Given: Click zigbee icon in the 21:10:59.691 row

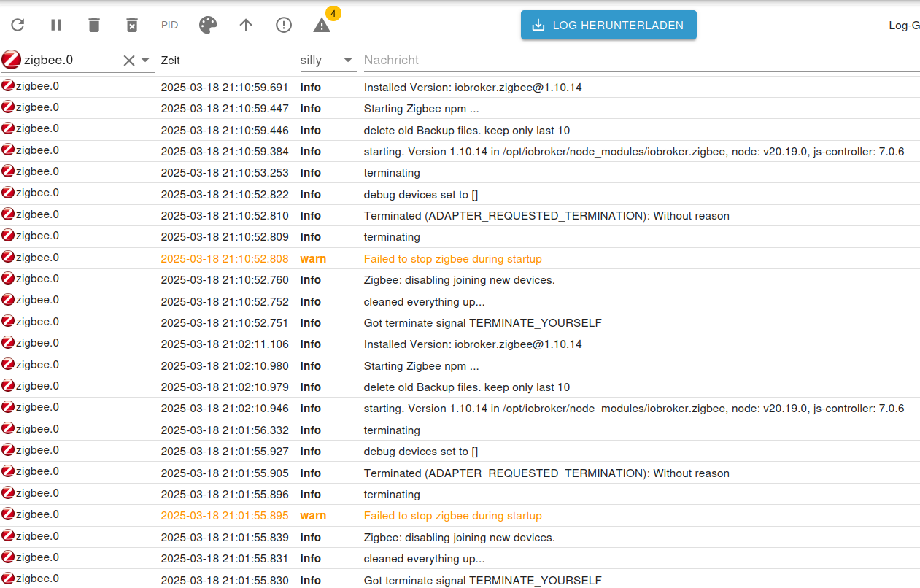Looking at the screenshot, I should click(x=8, y=85).
